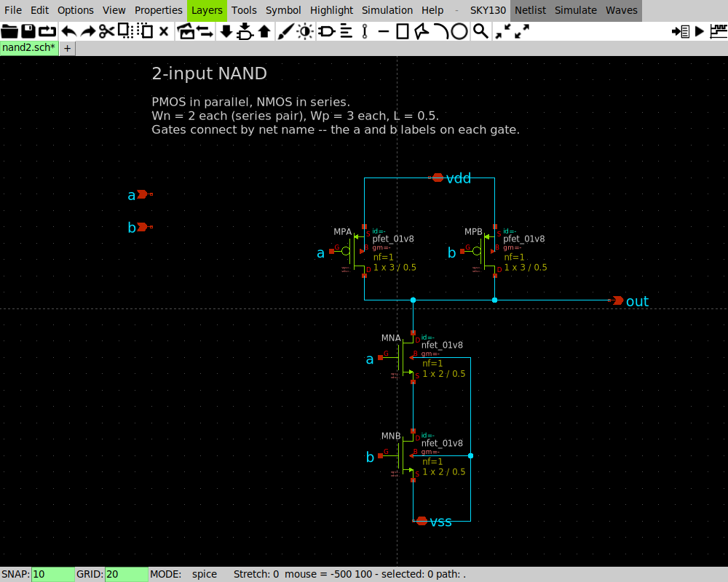Select the Insert circle tool icon

tap(459, 31)
